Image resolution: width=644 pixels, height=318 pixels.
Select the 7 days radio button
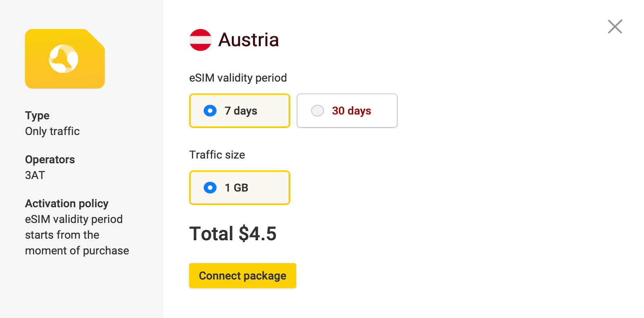[210, 111]
